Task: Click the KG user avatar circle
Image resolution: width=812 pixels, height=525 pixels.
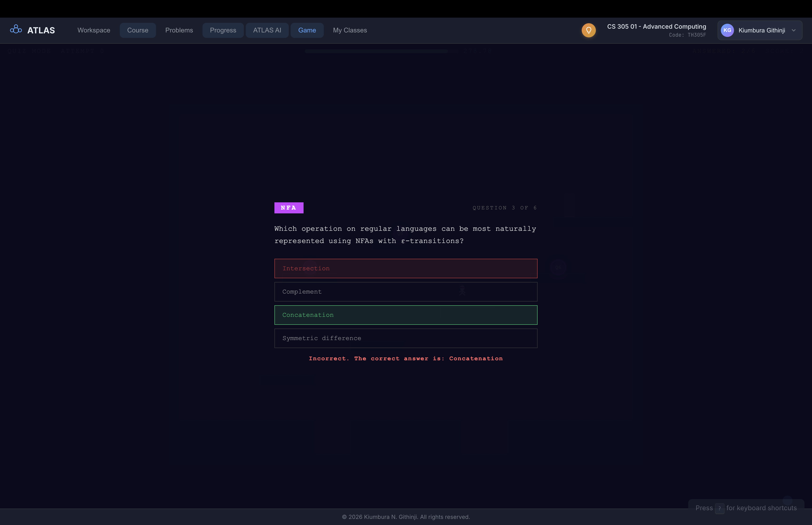Action: click(727, 30)
